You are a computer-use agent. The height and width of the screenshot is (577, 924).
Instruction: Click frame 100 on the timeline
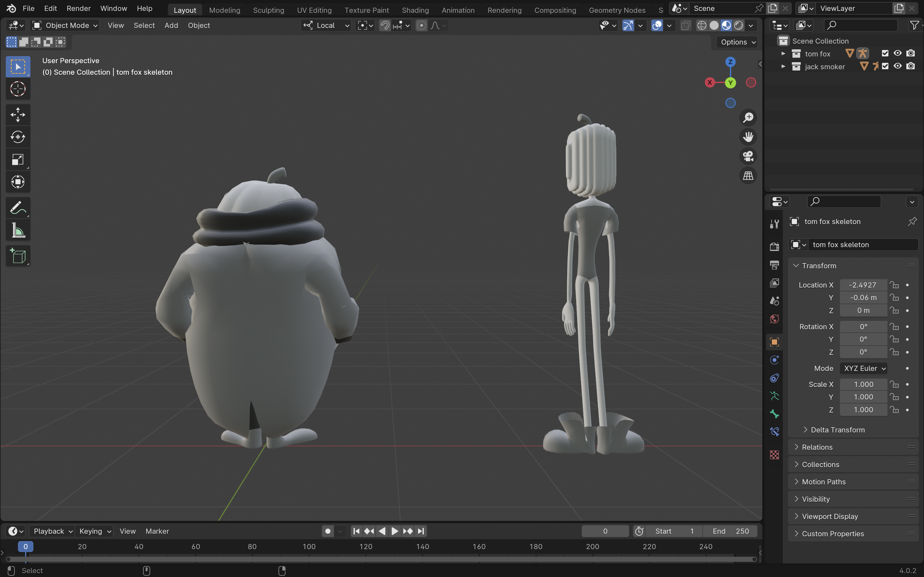(x=309, y=547)
